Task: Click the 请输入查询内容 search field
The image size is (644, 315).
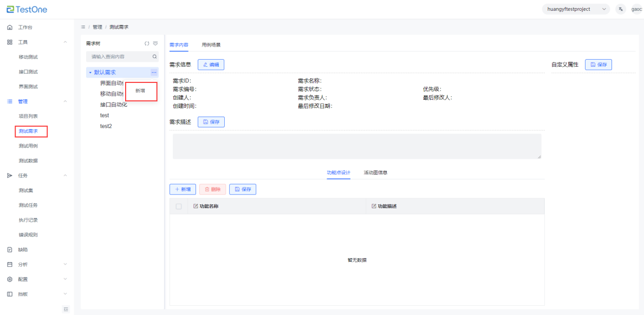Action: 119,56
